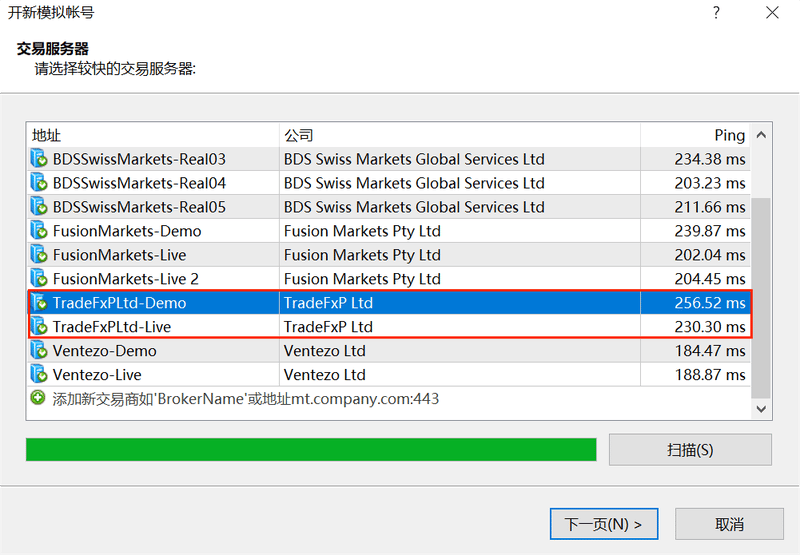Click ping value 230.30 ms
The height and width of the screenshot is (555, 800).
coord(710,327)
